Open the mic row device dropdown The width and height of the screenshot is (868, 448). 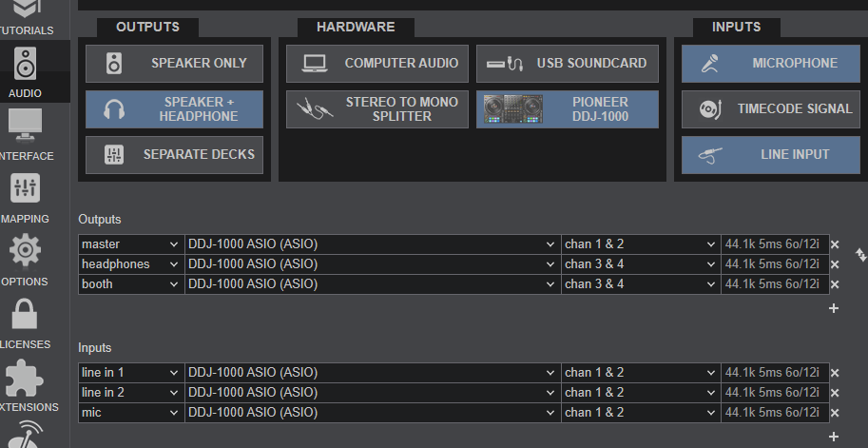click(373, 413)
